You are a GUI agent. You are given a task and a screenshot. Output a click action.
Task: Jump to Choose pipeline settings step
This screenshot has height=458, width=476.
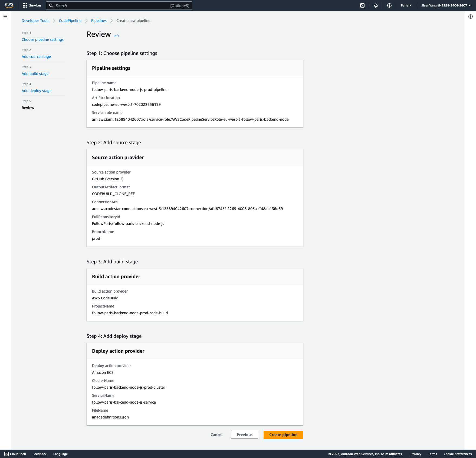pos(42,40)
